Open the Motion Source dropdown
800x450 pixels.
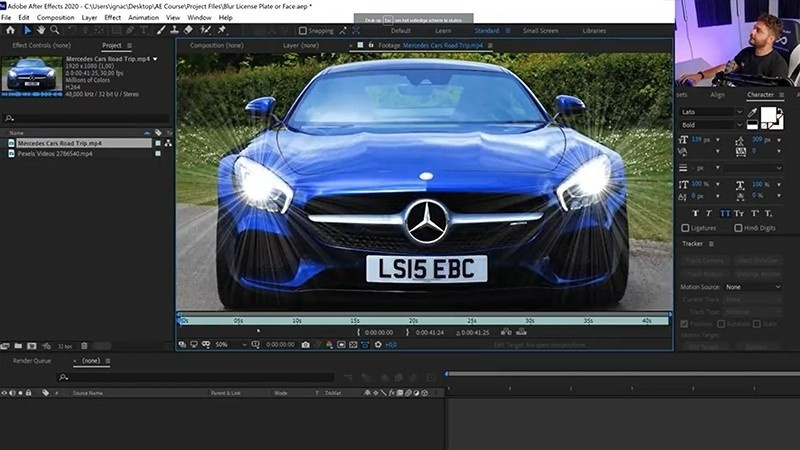pyautogui.click(x=753, y=287)
